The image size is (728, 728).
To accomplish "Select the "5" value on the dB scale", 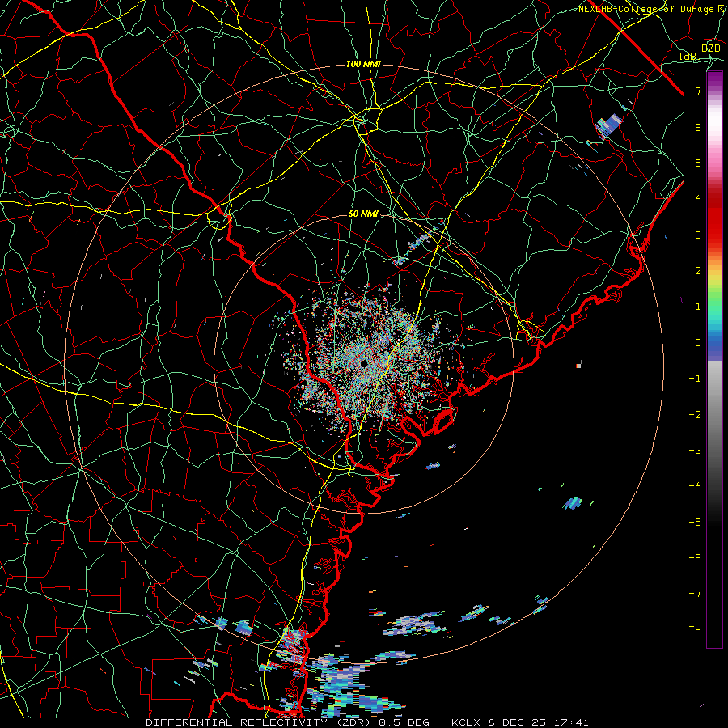I will (x=698, y=163).
